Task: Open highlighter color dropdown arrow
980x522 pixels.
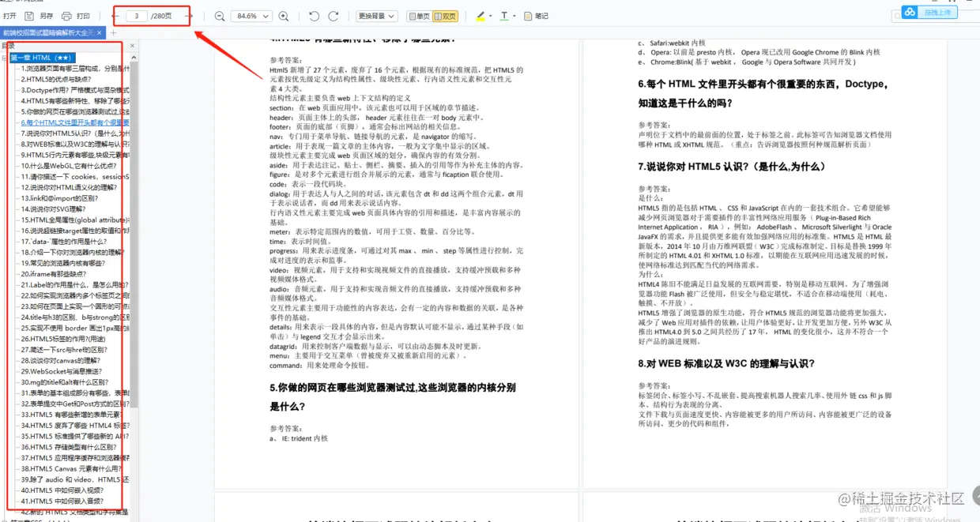Action: point(491,16)
